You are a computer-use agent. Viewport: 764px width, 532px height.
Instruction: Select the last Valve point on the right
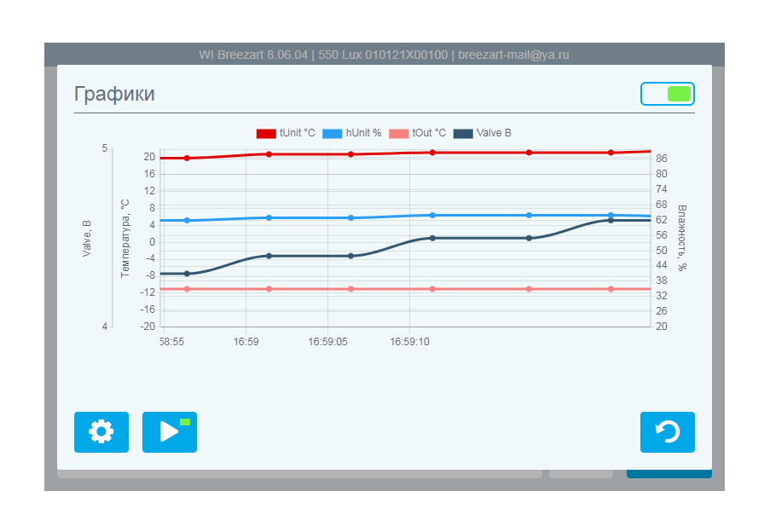611,220
